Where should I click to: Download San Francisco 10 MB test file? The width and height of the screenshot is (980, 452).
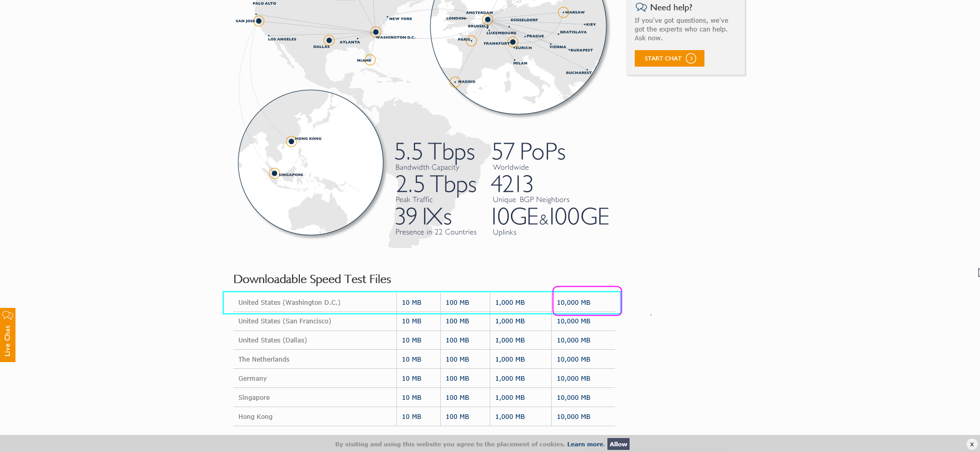click(x=411, y=321)
